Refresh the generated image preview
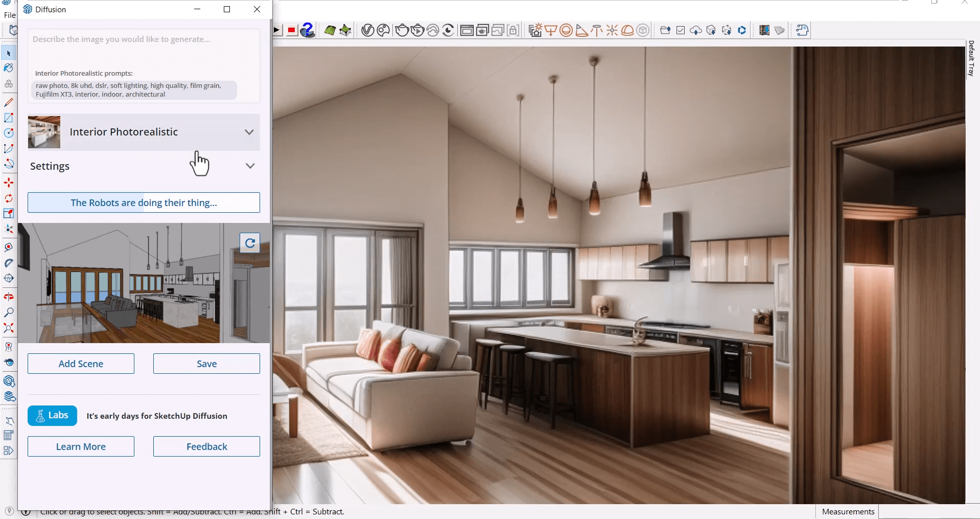The image size is (980, 519). (x=249, y=243)
